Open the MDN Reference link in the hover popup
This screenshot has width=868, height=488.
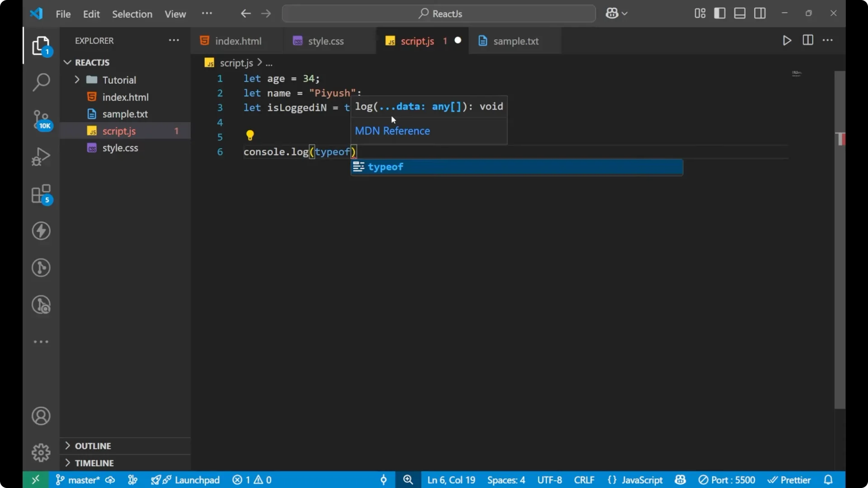[392, 131]
